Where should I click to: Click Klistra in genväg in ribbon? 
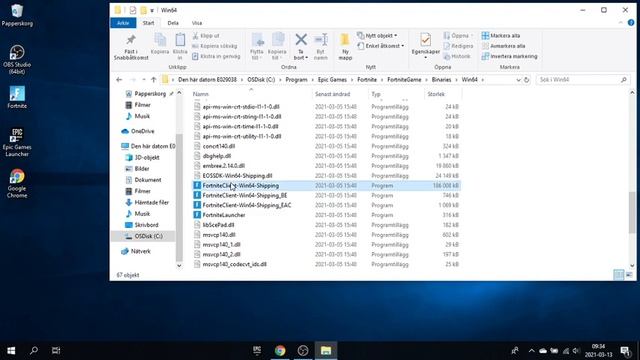point(216,56)
